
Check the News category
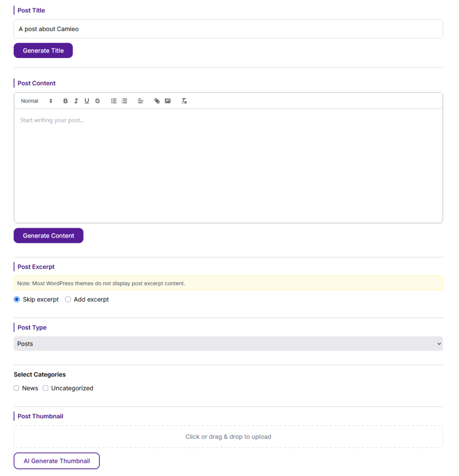click(x=16, y=388)
